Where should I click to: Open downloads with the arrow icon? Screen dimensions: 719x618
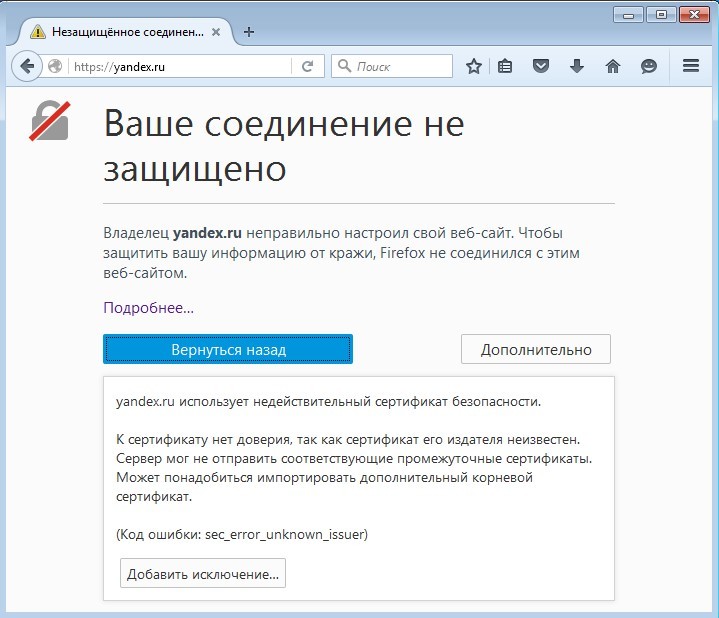click(x=577, y=66)
